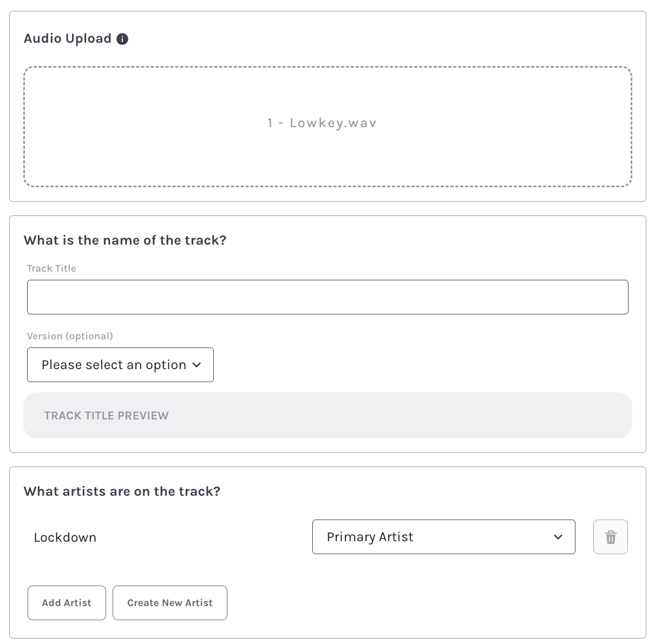
Task: Click the chevron arrow beside Primary Artist
Action: [558, 537]
